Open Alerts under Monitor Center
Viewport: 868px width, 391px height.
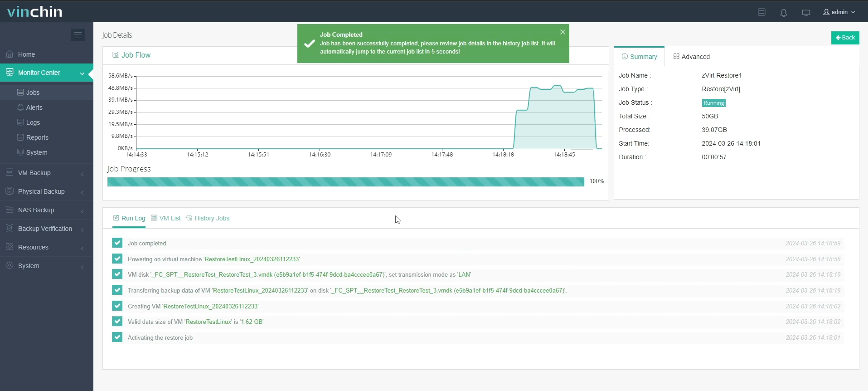point(34,108)
